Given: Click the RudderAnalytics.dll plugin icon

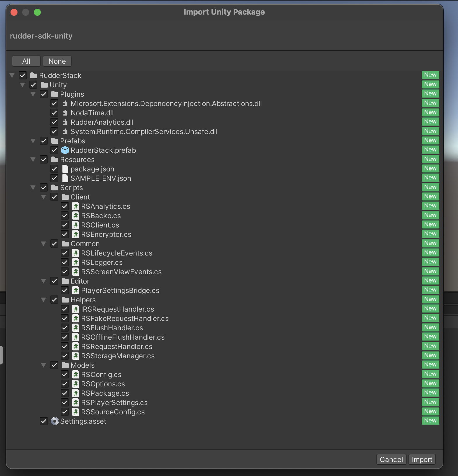Looking at the screenshot, I should point(65,122).
